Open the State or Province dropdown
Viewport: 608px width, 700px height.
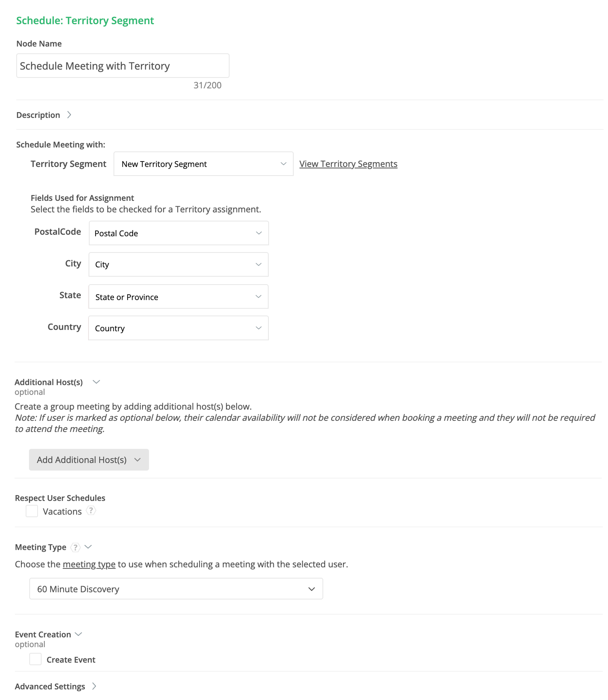[178, 297]
